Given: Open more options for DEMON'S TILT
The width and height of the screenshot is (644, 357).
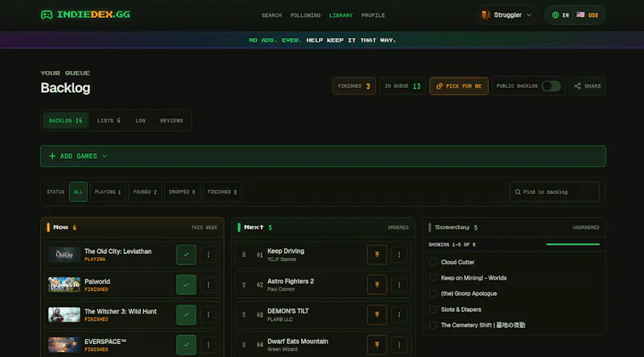Looking at the screenshot, I should [x=399, y=314].
